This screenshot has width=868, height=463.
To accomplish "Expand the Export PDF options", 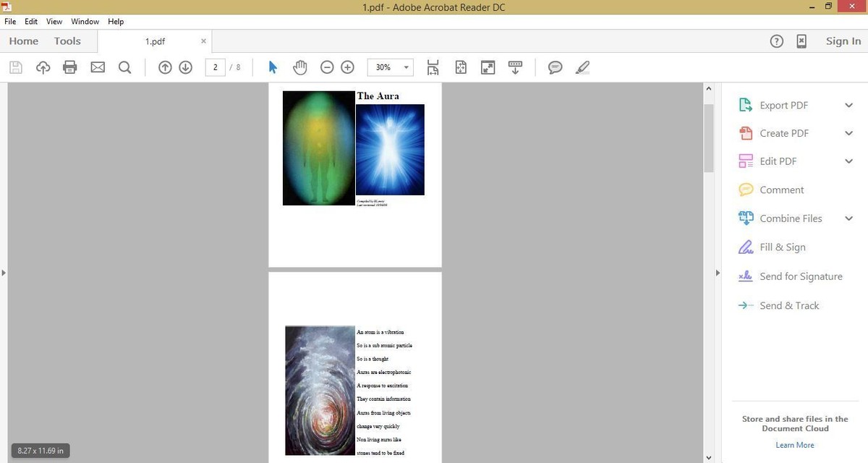I will click(x=848, y=106).
